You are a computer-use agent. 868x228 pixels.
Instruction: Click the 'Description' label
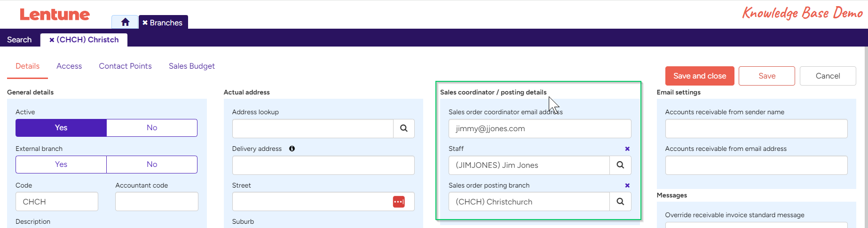pyautogui.click(x=33, y=221)
